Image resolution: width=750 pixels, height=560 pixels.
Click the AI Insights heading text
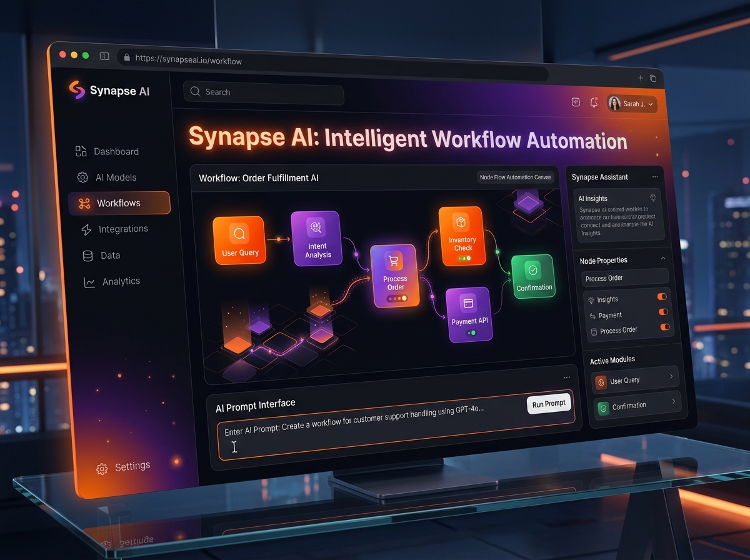592,199
